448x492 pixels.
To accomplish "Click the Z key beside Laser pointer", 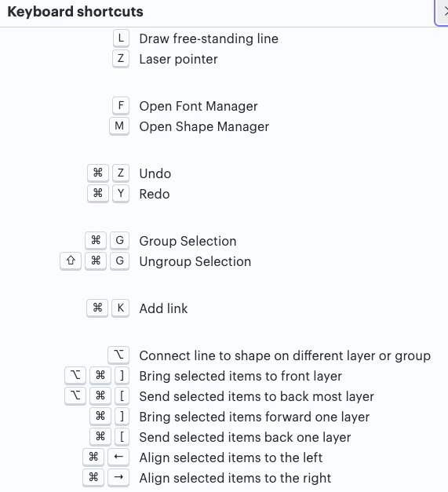I will (x=121, y=59).
